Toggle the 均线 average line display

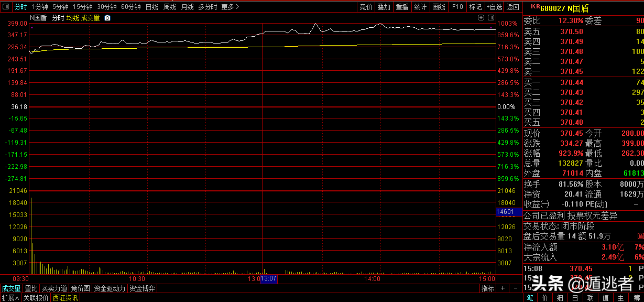pos(72,18)
